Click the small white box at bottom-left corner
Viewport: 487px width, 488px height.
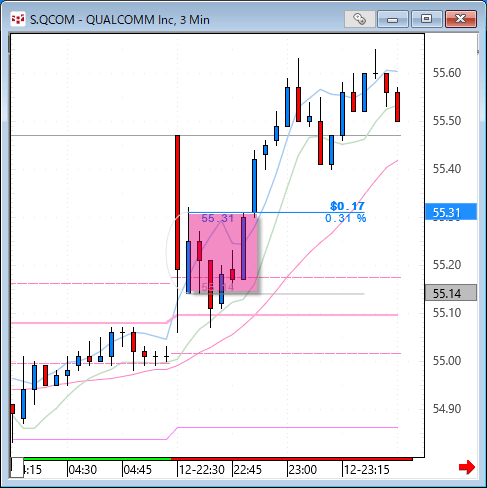[x=17, y=467]
